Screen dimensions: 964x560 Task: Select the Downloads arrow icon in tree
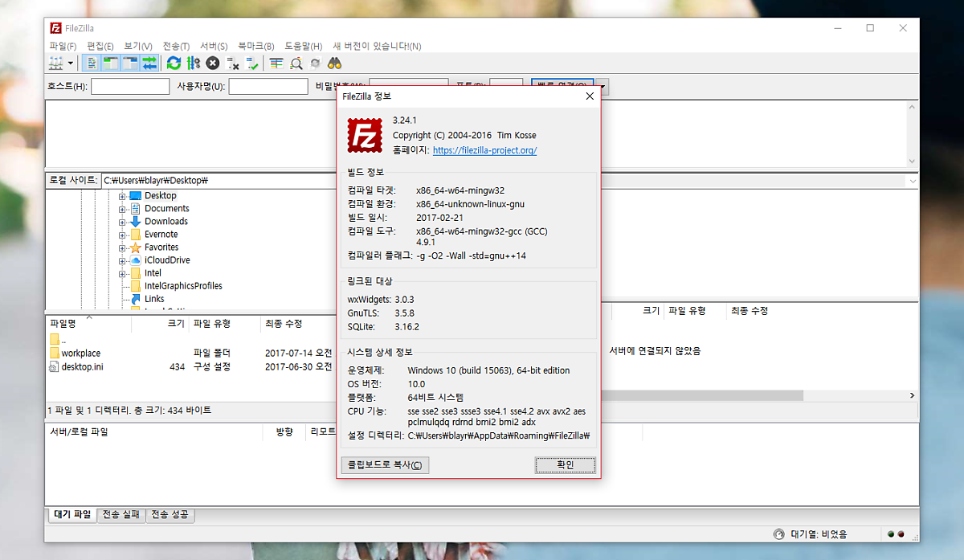click(135, 222)
